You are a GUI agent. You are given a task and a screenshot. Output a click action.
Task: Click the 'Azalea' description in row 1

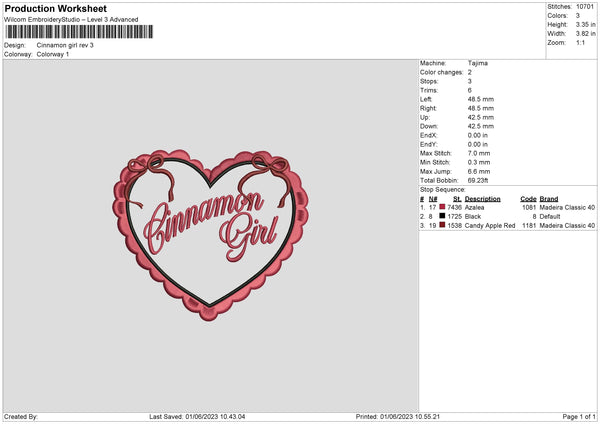pos(474,207)
